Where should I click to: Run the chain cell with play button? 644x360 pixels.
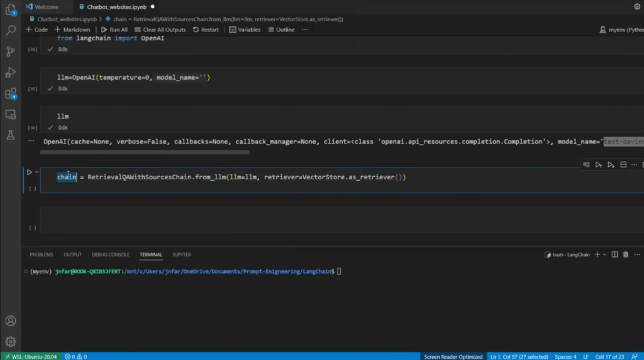[x=29, y=172]
